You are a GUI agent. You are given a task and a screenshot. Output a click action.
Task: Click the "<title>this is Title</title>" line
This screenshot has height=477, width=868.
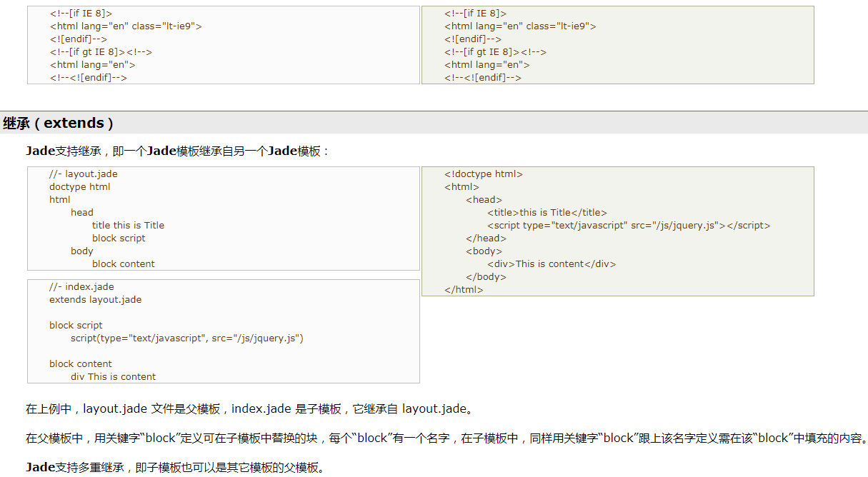[547, 212]
